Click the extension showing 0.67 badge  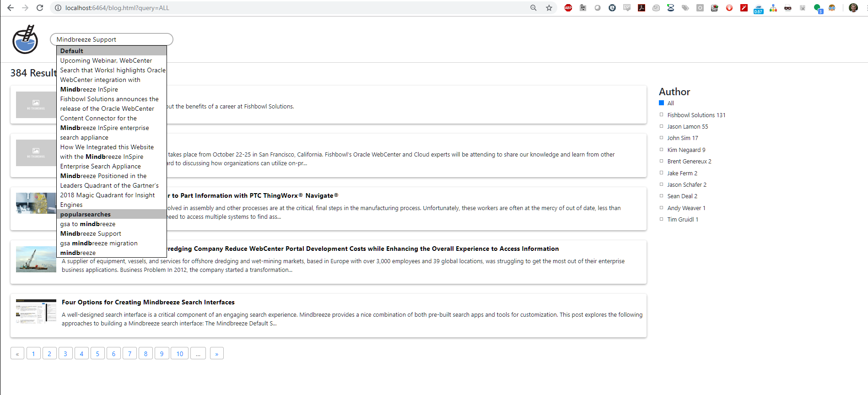pos(759,9)
